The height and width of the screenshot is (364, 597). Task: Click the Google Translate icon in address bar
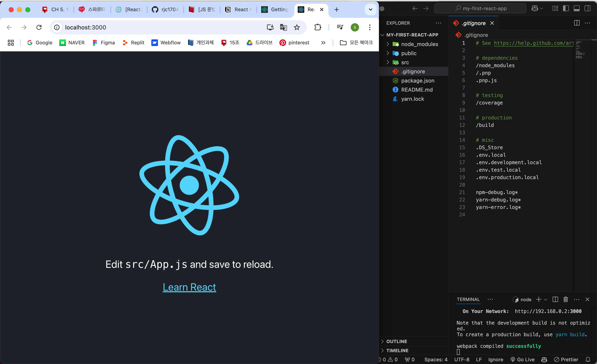283,27
